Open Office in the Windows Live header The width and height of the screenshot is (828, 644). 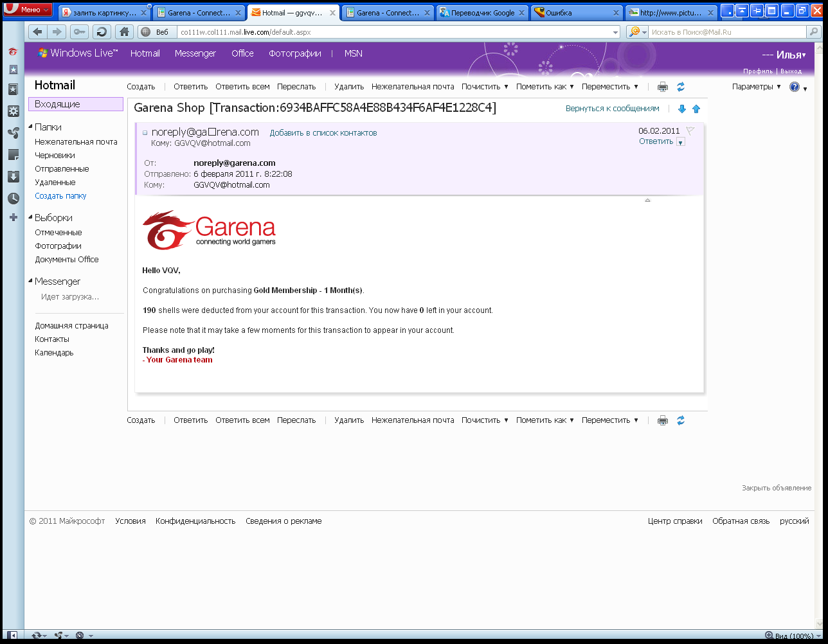click(x=242, y=53)
